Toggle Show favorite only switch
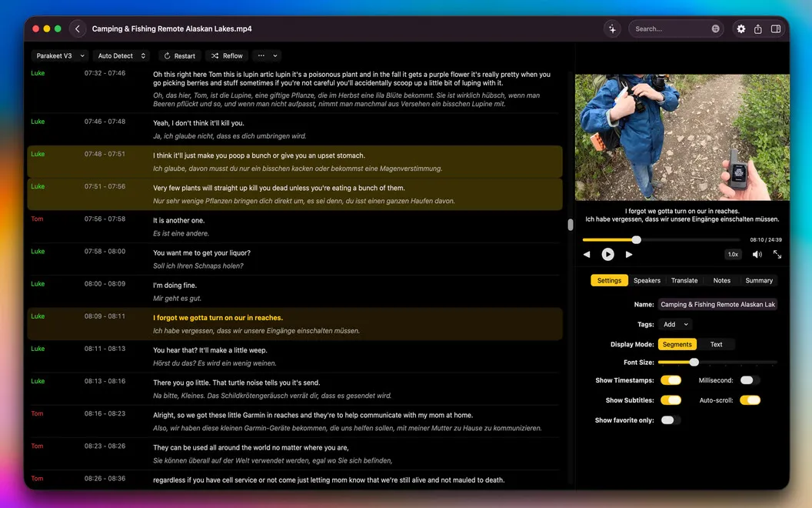Image resolution: width=812 pixels, height=508 pixels. (671, 420)
